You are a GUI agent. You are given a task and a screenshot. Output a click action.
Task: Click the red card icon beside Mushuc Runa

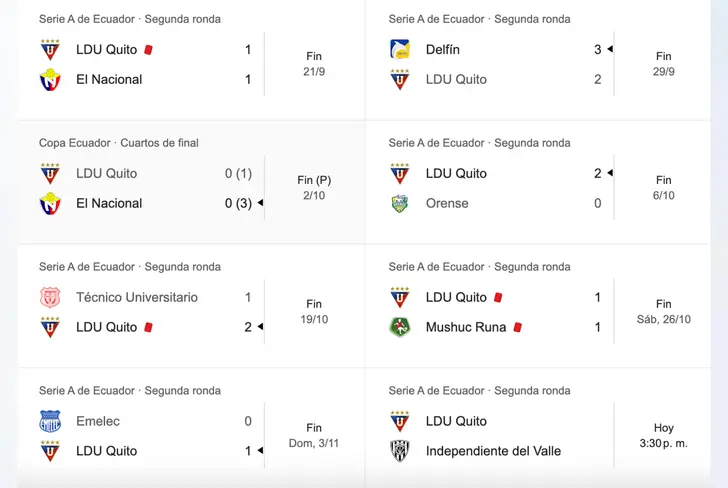(518, 327)
